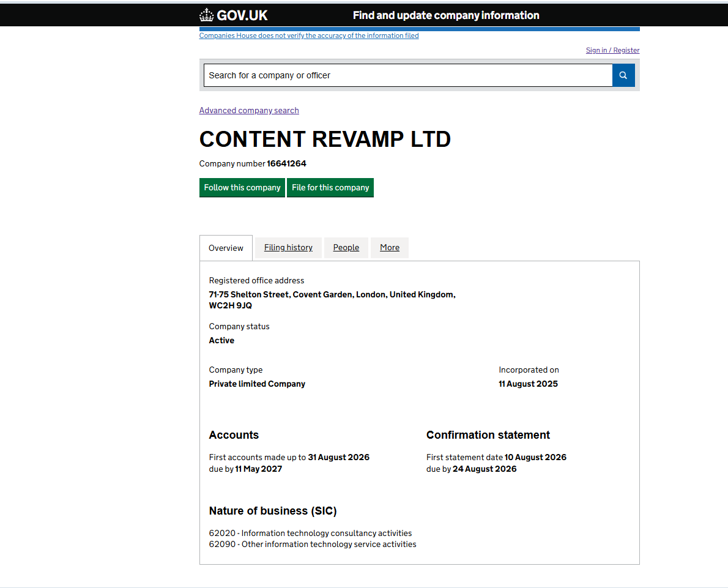The image size is (728, 588).
Task: Click File for this company button
Action: coord(330,188)
